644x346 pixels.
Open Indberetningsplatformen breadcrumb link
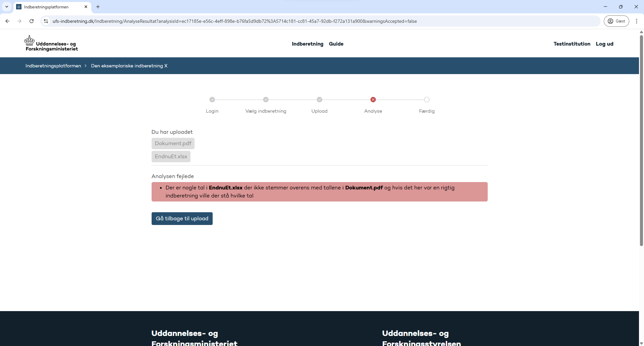(53, 66)
